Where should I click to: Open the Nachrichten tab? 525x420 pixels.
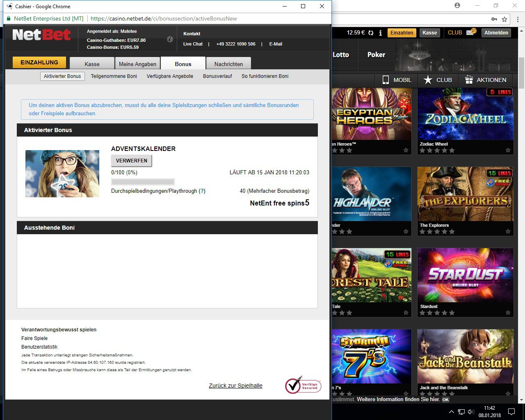pos(228,64)
